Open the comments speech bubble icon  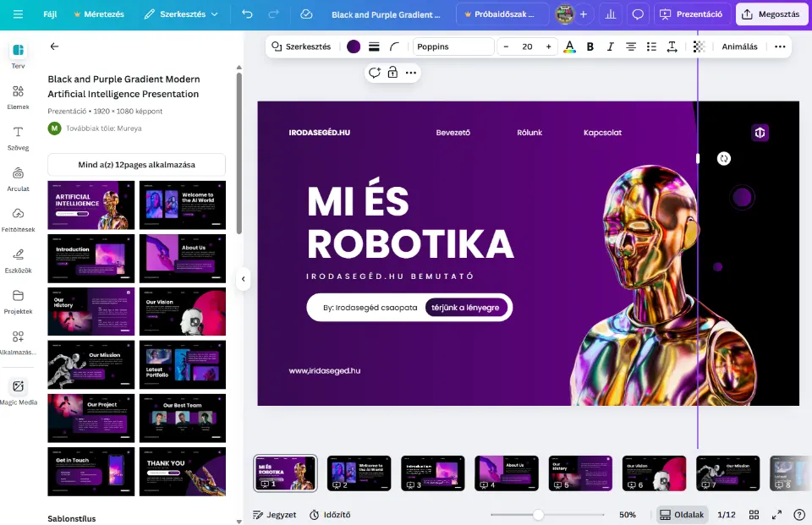pyautogui.click(x=638, y=14)
